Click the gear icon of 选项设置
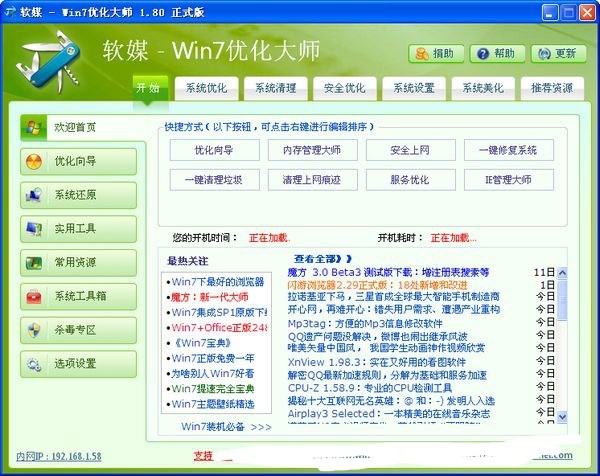600x476 pixels. pos(34,364)
